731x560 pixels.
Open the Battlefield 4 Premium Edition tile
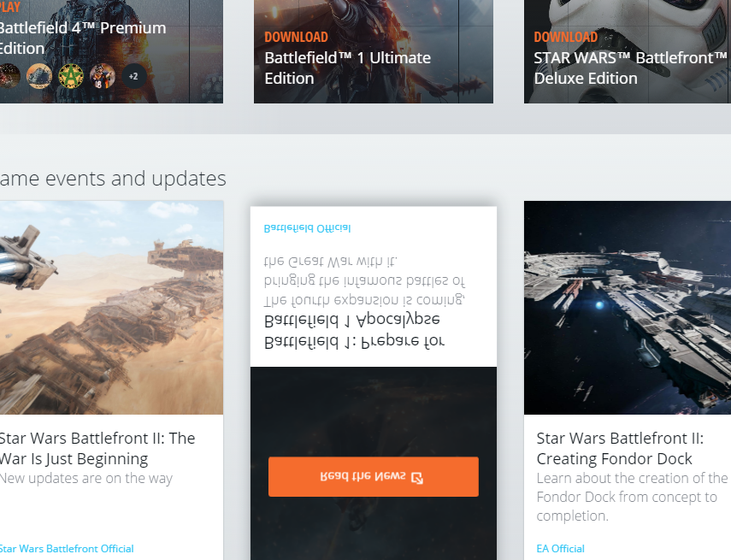pos(82,38)
